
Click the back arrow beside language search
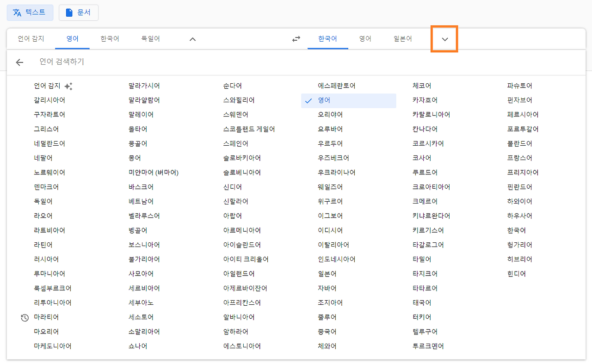tap(19, 62)
